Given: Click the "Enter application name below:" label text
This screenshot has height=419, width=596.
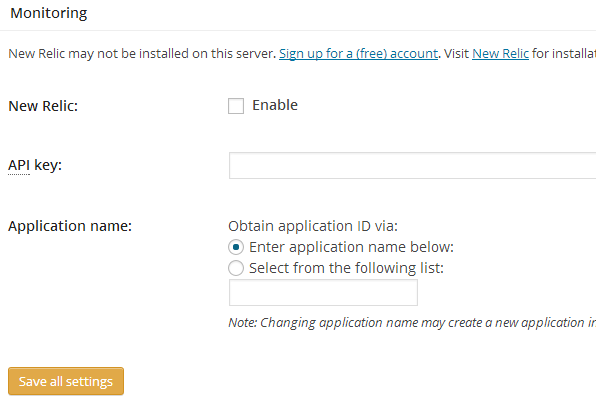Looking at the screenshot, I should click(351, 248).
